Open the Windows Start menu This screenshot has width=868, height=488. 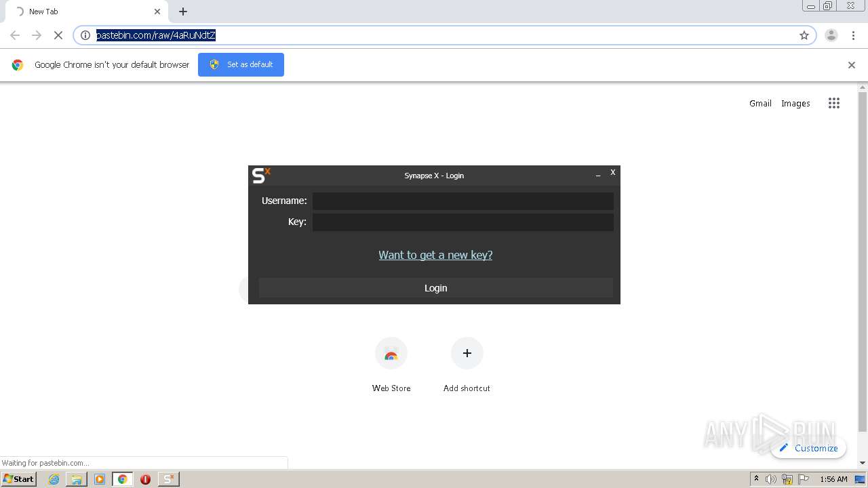19,479
